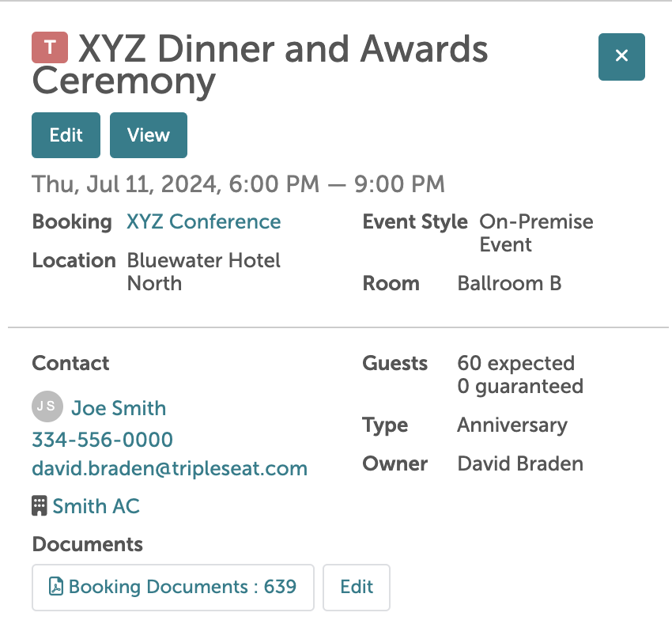Click Edit next to Booking Documents
This screenshot has width=672, height=639.
click(357, 588)
